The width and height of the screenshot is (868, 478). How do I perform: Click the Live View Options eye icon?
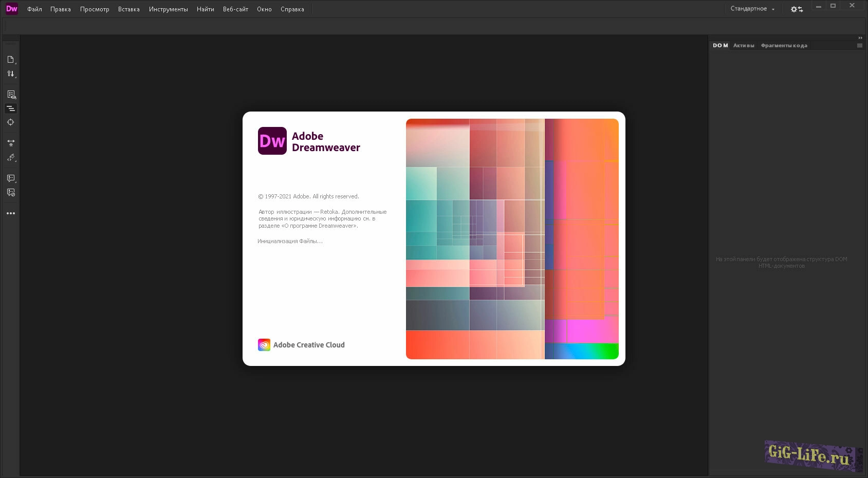coord(11,95)
